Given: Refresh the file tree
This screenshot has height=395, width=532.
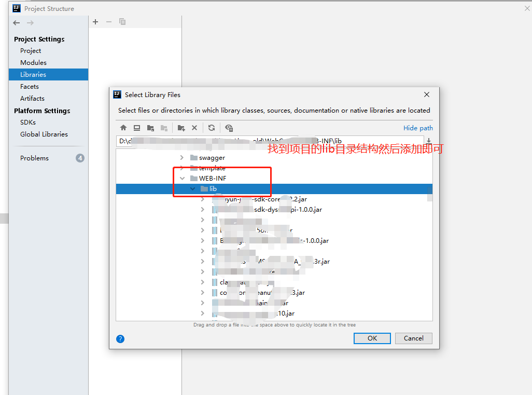Looking at the screenshot, I should (212, 128).
